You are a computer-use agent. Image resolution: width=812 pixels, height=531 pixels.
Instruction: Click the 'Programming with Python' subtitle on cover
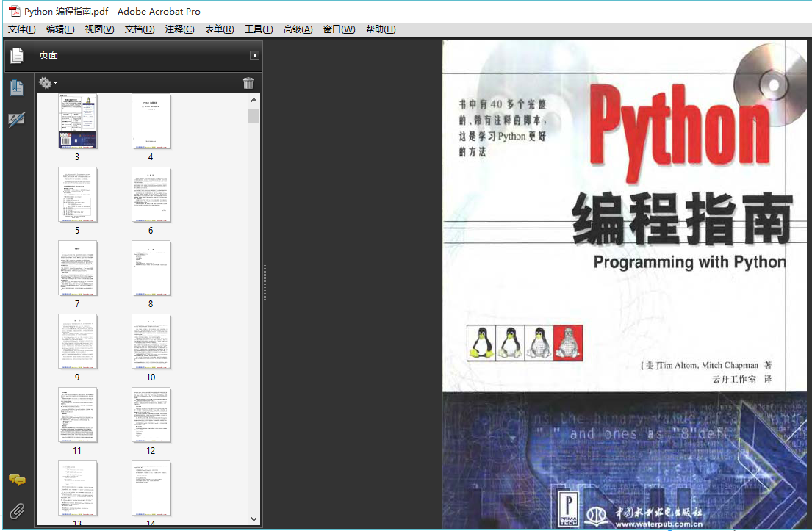click(689, 262)
